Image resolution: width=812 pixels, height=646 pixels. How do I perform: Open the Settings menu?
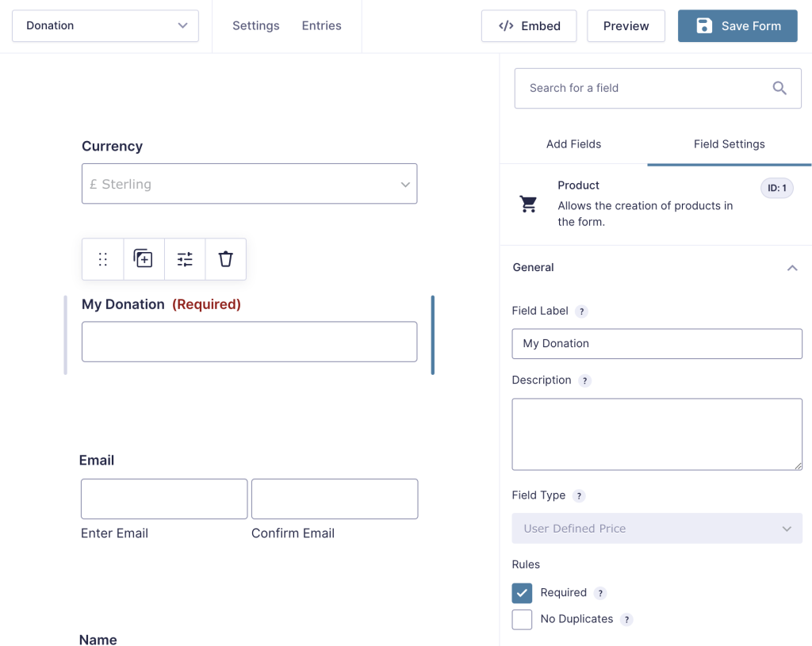pyautogui.click(x=256, y=26)
